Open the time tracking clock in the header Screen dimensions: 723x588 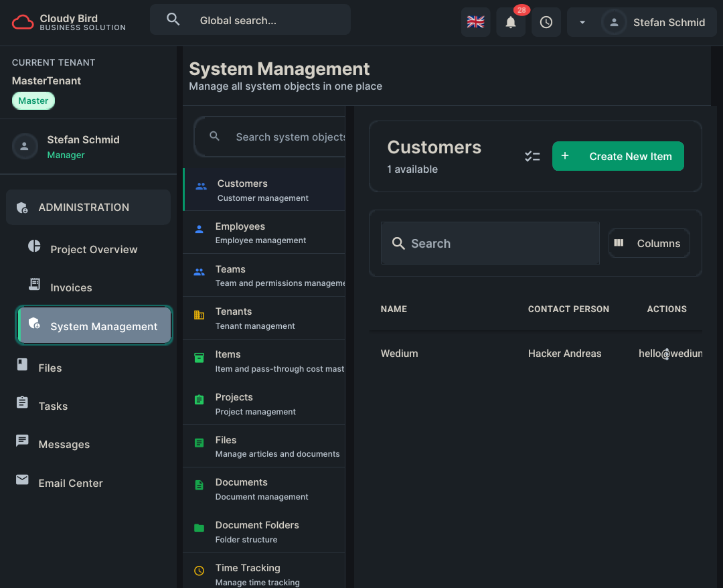[x=546, y=21]
